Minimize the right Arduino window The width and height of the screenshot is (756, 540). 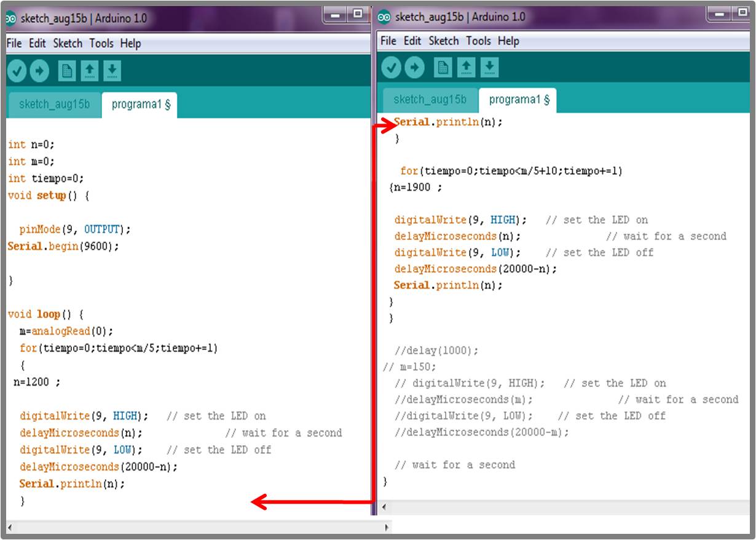[x=719, y=14]
